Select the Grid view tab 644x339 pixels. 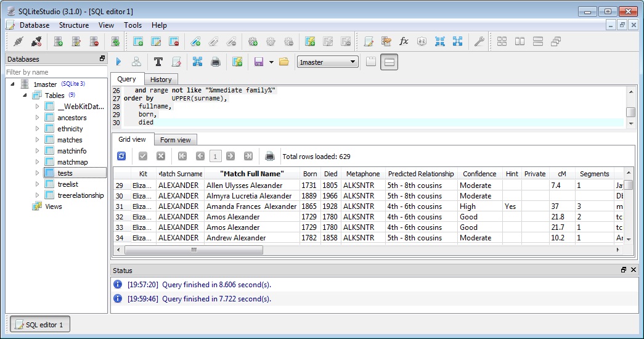[132, 139]
